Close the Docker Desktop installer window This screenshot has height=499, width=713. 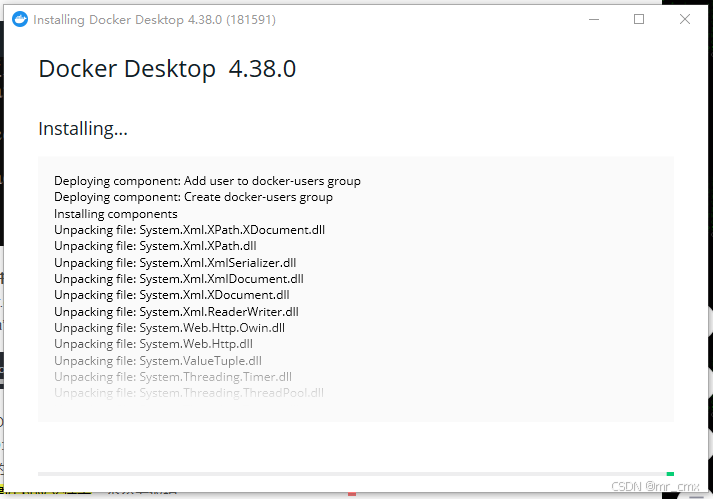(x=685, y=19)
